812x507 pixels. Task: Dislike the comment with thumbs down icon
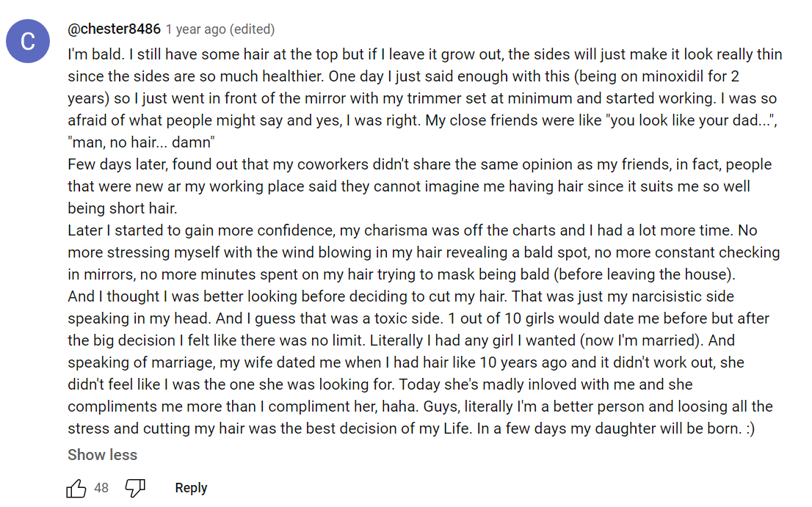tap(135, 488)
